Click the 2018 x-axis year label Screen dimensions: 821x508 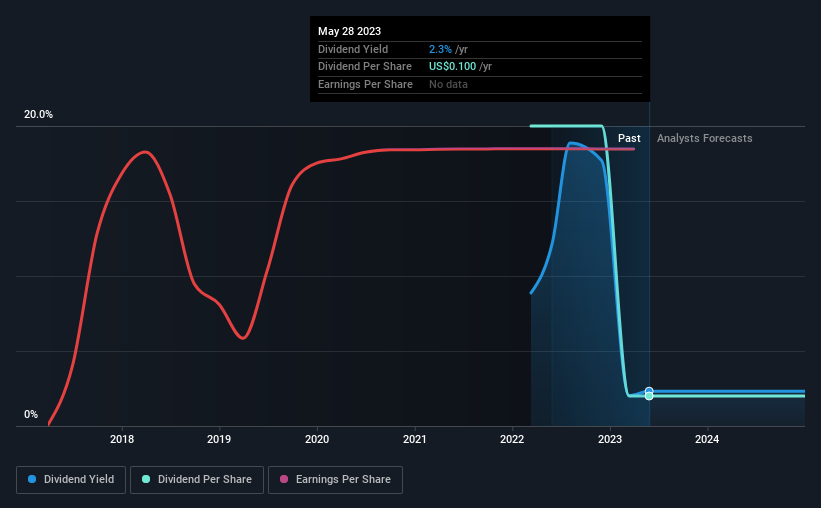pos(122,439)
